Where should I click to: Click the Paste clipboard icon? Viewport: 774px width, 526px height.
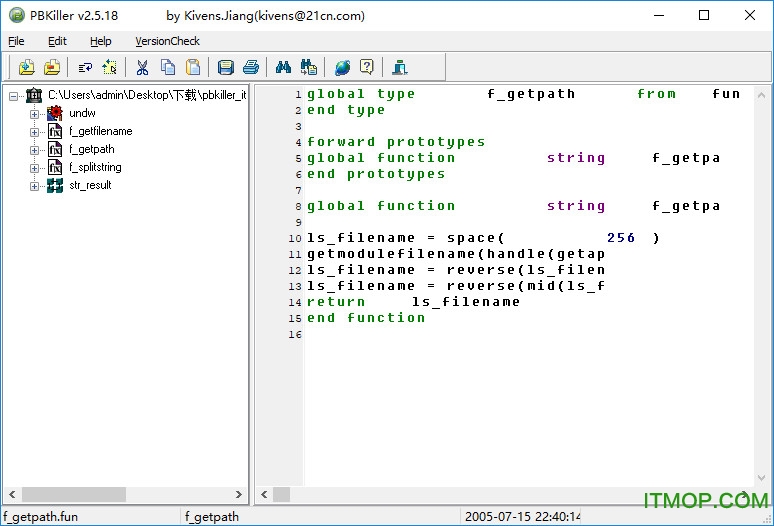pyautogui.click(x=193, y=67)
